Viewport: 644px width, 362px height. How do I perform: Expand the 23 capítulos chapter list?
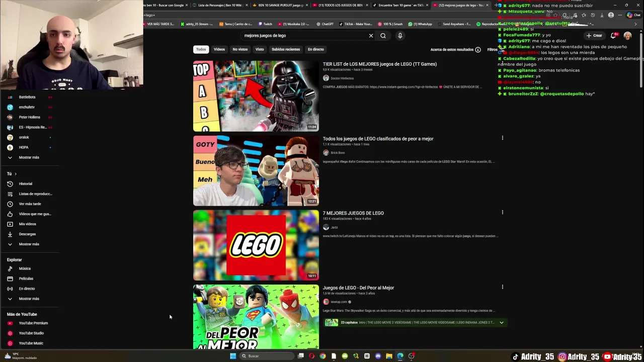[x=501, y=323]
